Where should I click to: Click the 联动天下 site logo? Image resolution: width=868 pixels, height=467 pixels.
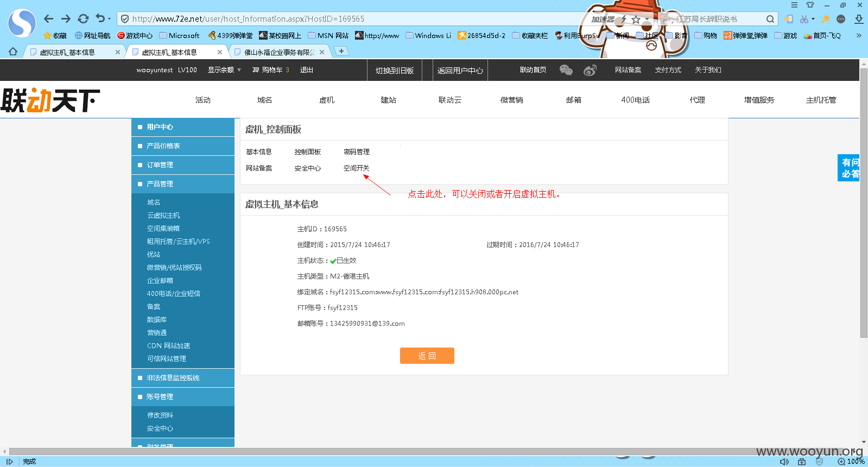pos(50,100)
